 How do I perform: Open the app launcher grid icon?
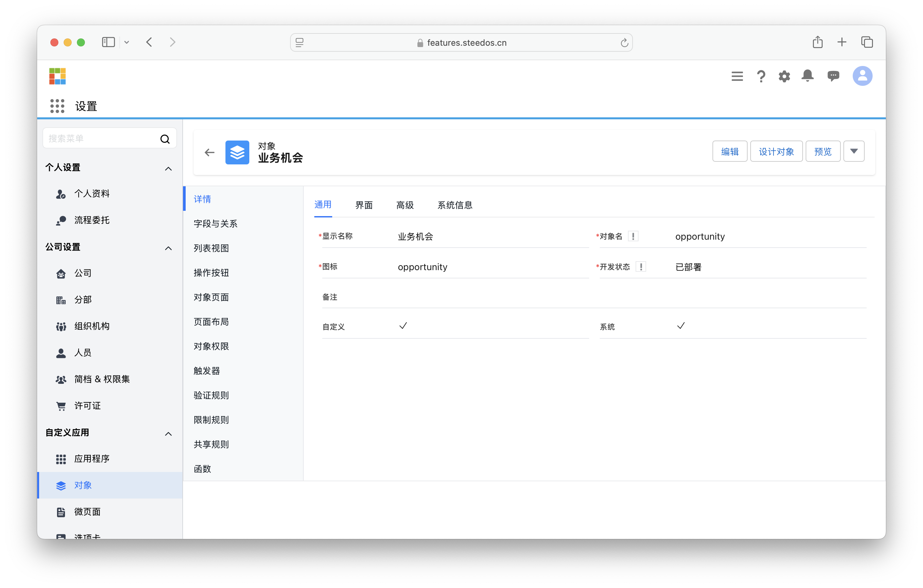[x=57, y=106]
